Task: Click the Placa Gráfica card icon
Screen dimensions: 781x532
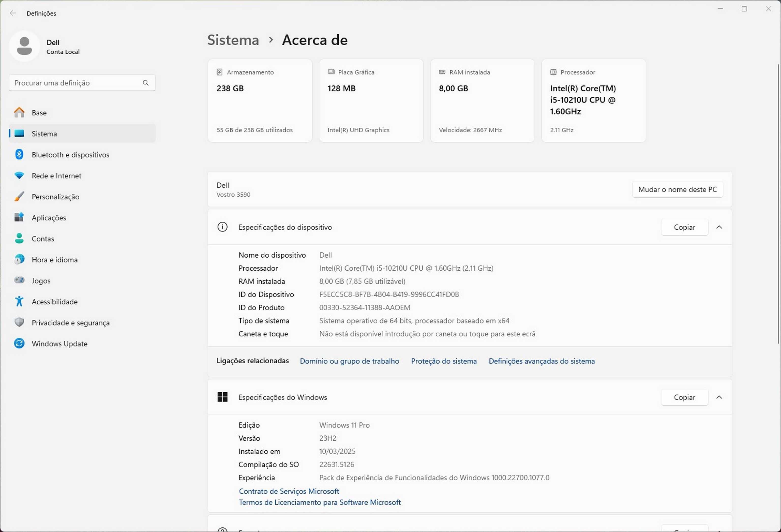Action: [x=331, y=71]
